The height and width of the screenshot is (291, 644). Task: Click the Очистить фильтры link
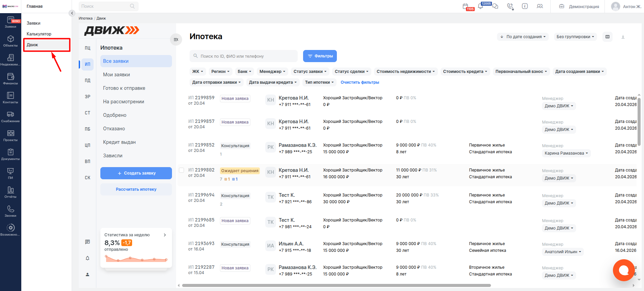click(x=360, y=82)
